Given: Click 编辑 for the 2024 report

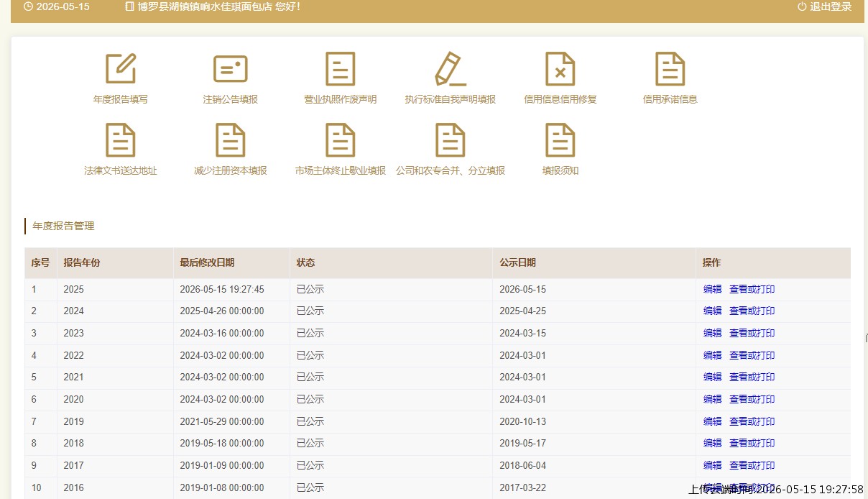Looking at the screenshot, I should point(713,311).
